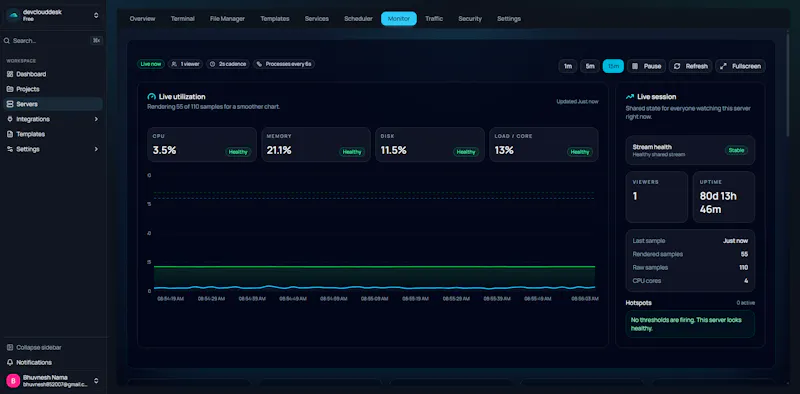Open the Traffic tab
The image size is (800, 394).
434,19
